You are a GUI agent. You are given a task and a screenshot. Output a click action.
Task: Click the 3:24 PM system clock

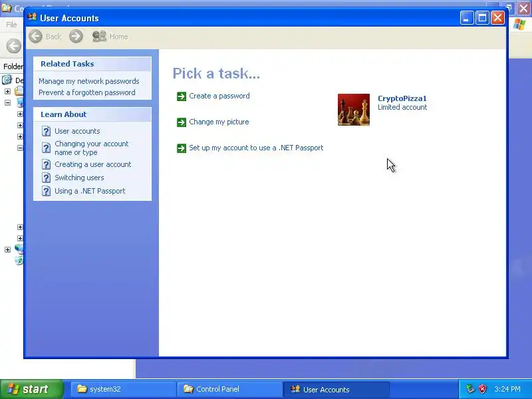pyautogui.click(x=507, y=389)
